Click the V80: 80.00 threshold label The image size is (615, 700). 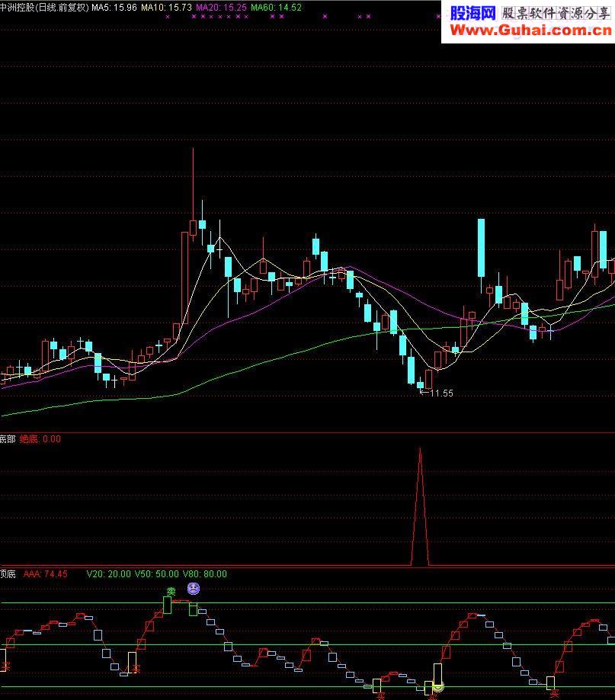point(205,574)
